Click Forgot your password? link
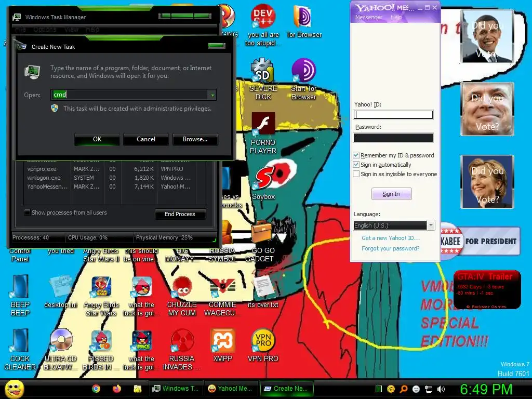 click(x=391, y=248)
